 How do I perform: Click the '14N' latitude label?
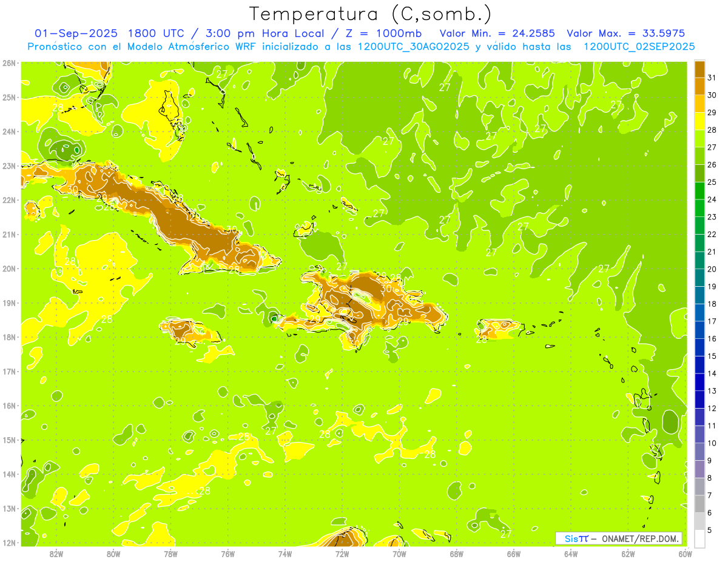[x=10, y=474]
